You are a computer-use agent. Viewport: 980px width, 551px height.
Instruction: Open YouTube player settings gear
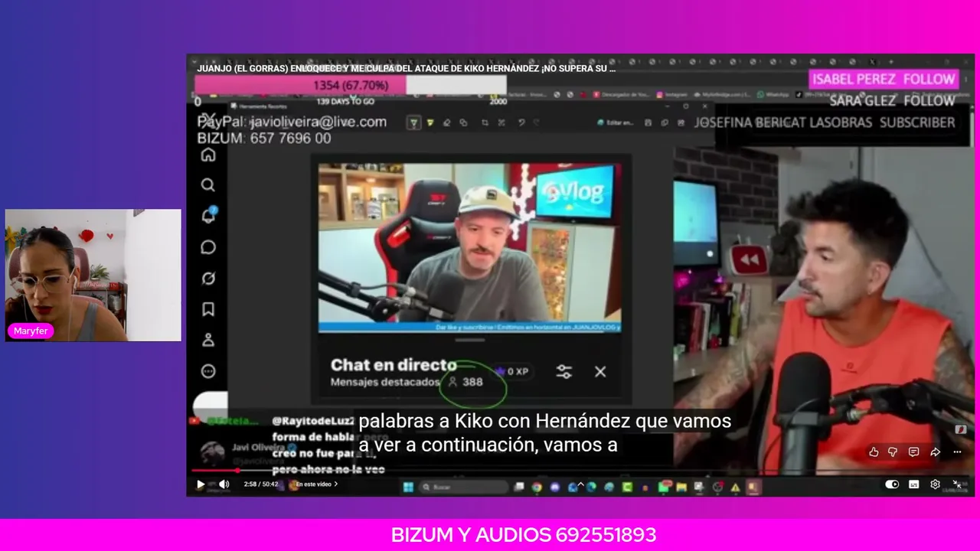click(x=935, y=484)
